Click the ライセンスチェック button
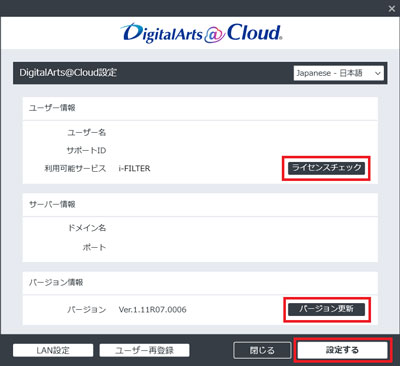 click(326, 168)
